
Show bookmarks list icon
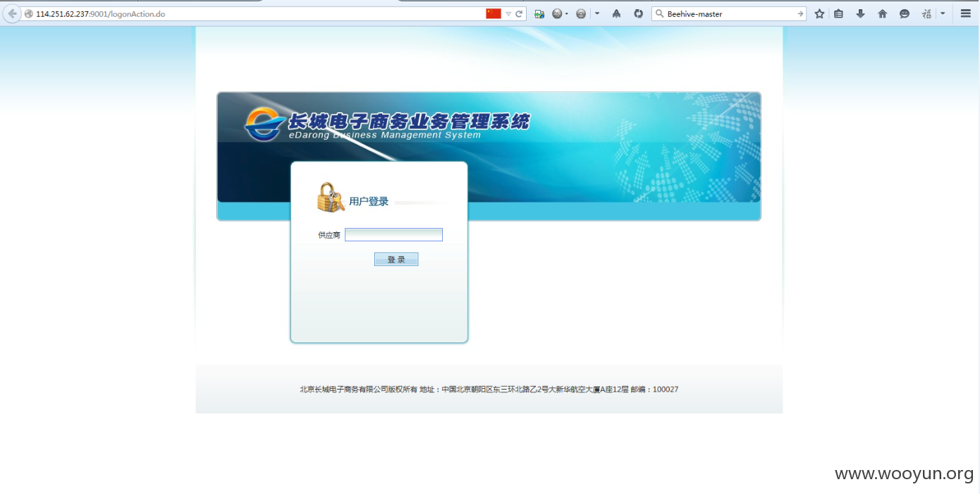click(x=838, y=13)
